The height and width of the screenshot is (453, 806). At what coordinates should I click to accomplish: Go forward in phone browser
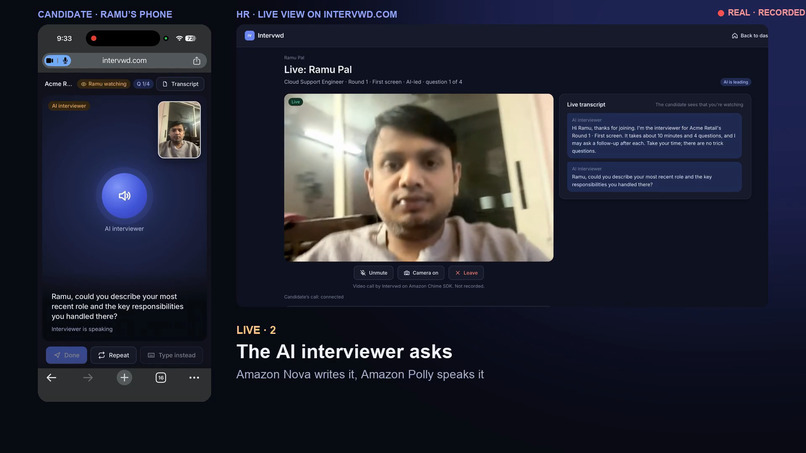click(88, 378)
